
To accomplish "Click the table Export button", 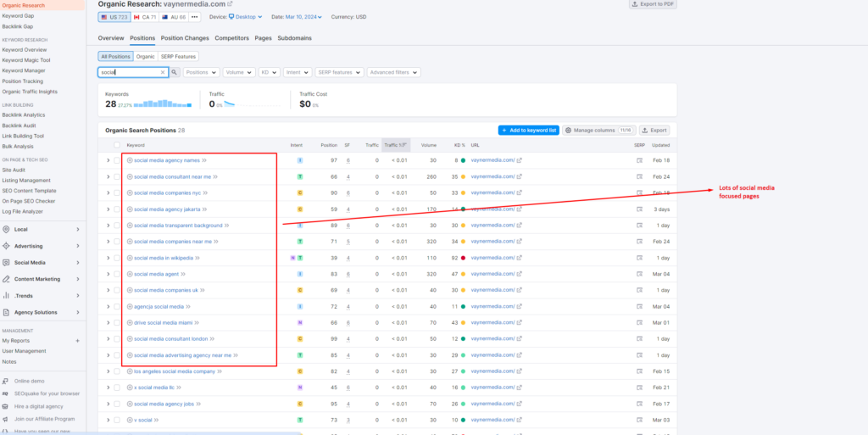I will point(654,131).
